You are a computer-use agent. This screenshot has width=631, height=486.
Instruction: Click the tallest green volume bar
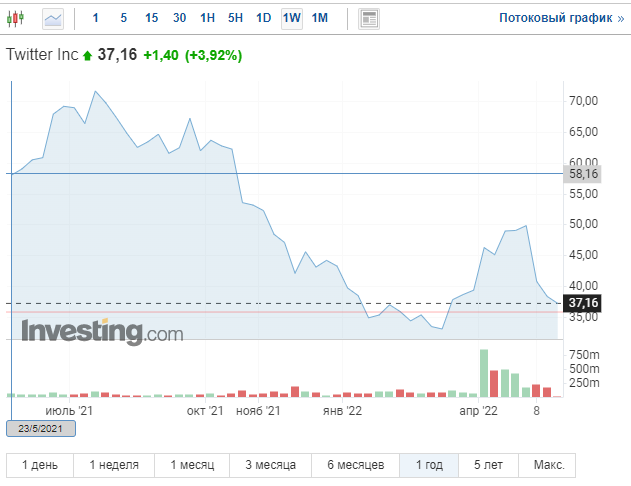click(484, 373)
